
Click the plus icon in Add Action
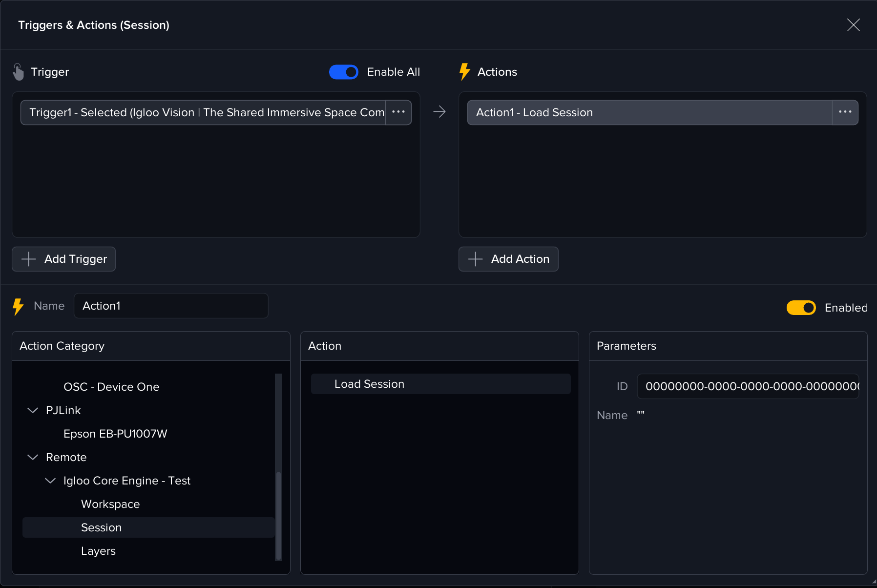[475, 259]
